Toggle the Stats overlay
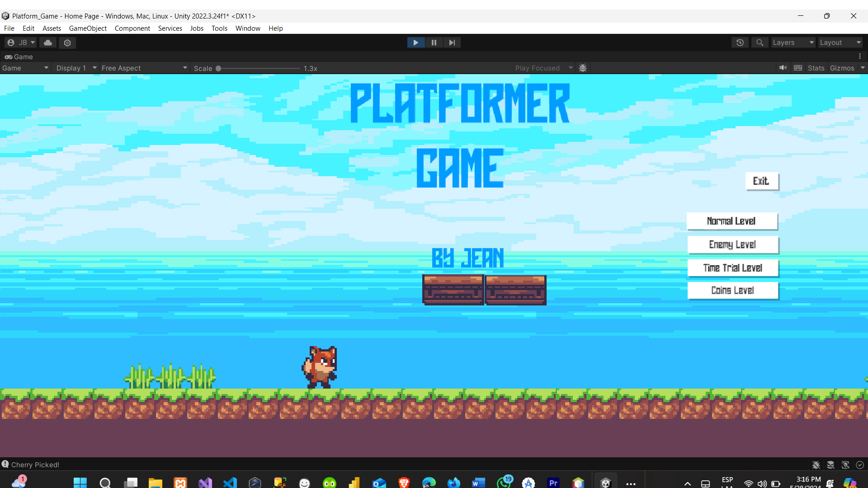 pyautogui.click(x=816, y=68)
